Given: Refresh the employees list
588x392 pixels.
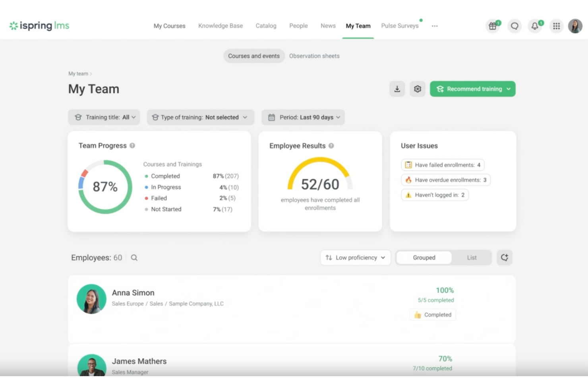Looking at the screenshot, I should tap(505, 257).
